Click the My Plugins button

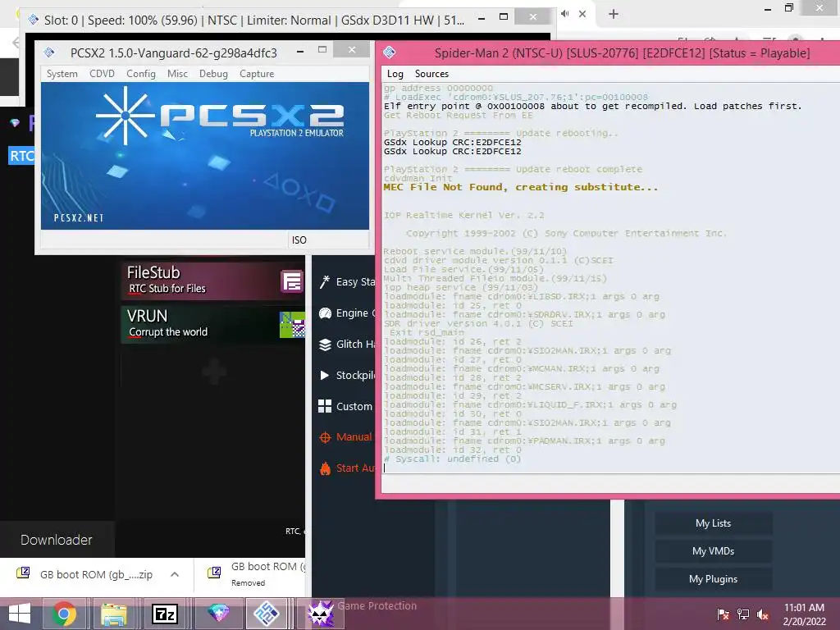click(x=713, y=578)
